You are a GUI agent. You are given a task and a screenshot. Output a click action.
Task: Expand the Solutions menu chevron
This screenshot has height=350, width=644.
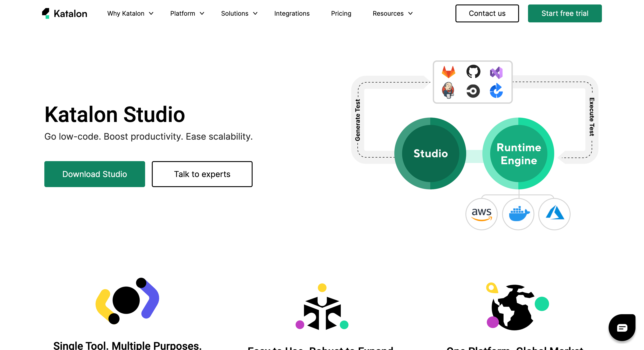tap(255, 13)
